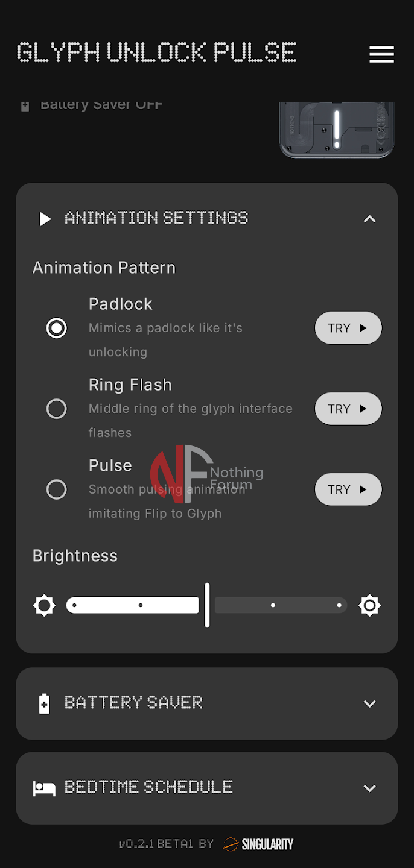Set brightness slider to maximum dot
The image size is (414, 868).
click(339, 605)
